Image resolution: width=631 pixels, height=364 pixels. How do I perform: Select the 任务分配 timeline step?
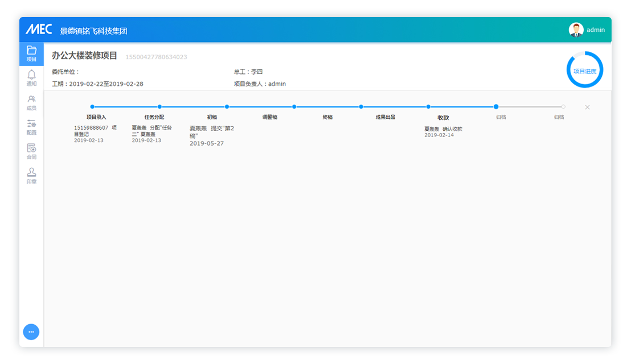coord(159,106)
